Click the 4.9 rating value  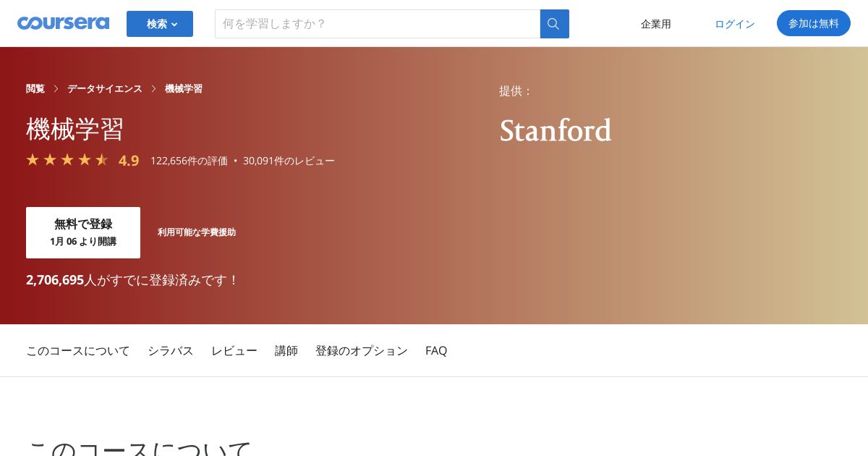pos(129,161)
